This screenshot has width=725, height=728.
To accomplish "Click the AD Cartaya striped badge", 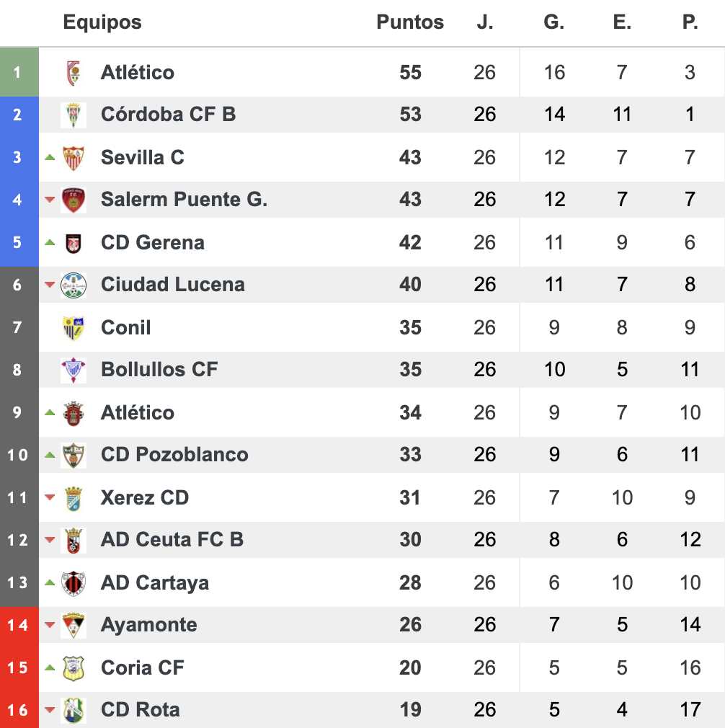I will [74, 583].
